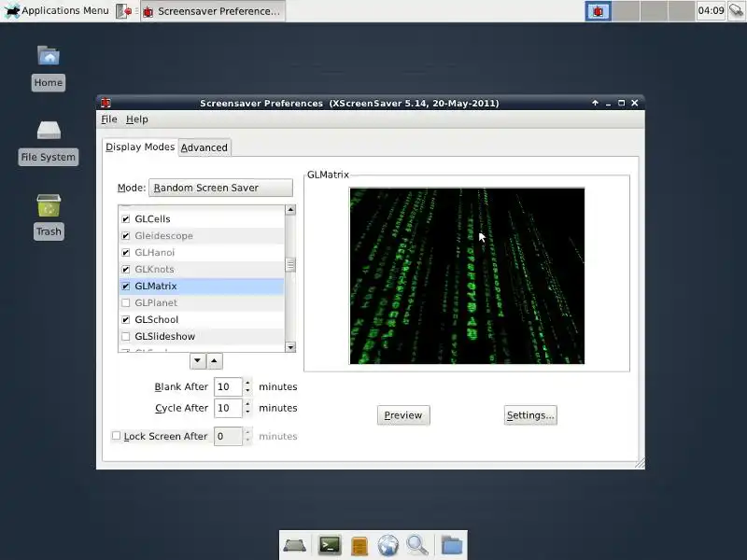Open the blue folder icon in dock
This screenshot has width=747, height=560.
452,545
